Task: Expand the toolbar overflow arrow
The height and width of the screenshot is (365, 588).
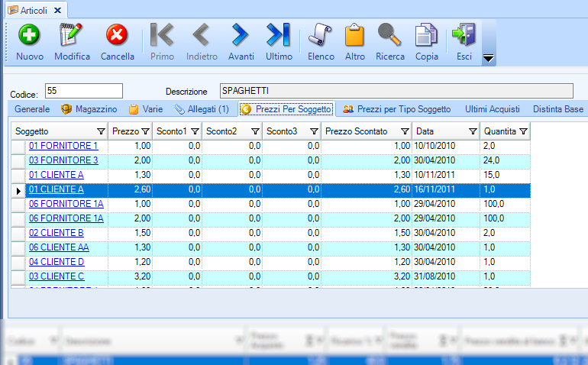Action: click(x=489, y=58)
